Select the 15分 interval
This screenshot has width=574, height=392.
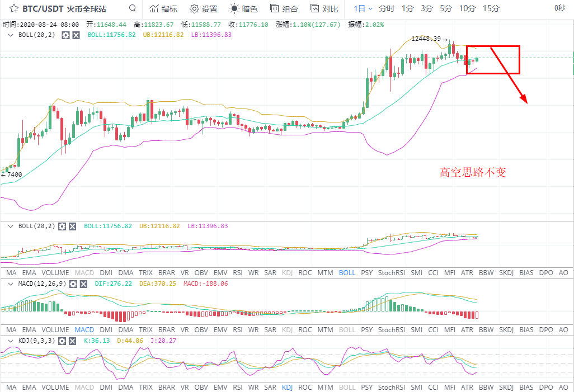pyautogui.click(x=491, y=8)
